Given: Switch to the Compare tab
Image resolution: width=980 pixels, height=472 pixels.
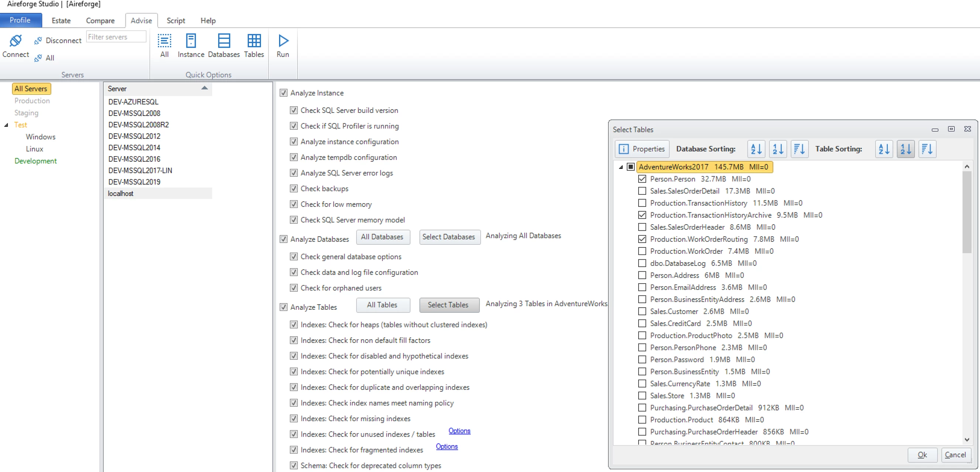Looking at the screenshot, I should click(100, 21).
